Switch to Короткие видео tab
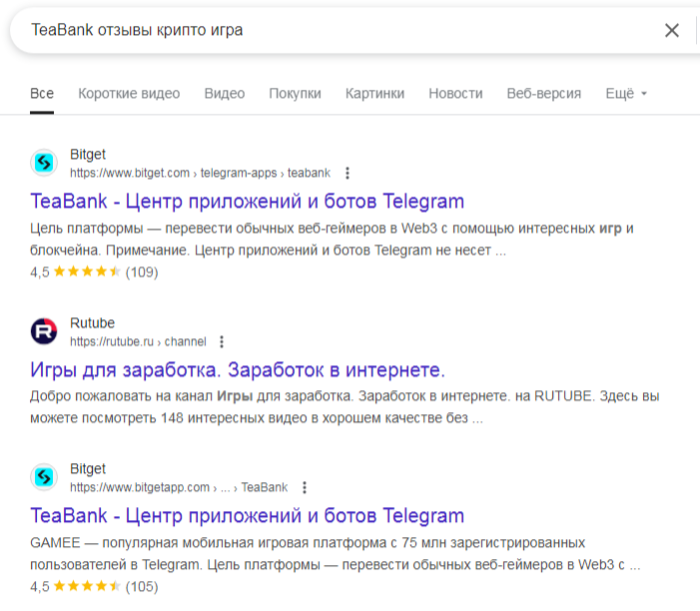This screenshot has height=611, width=700. tap(129, 94)
